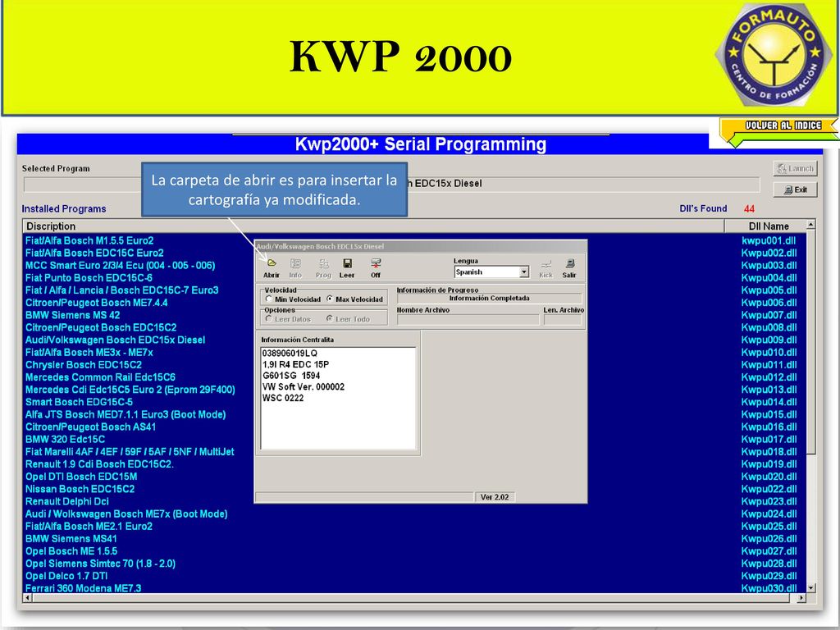Click the Off power icon

point(376,263)
